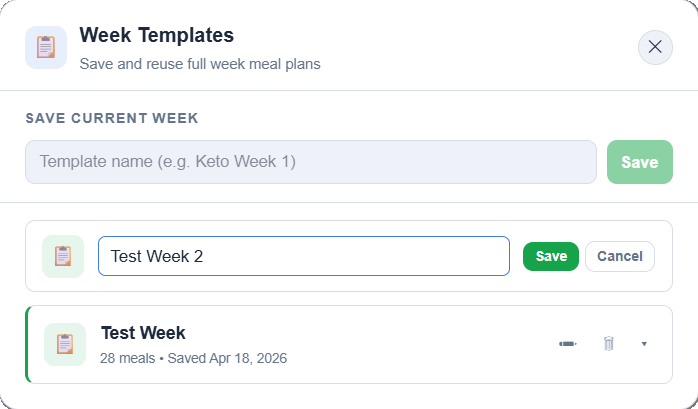The image size is (698, 409).
Task: Click the "Save and reuse full week meal plans" subtitle
Action: point(199,63)
